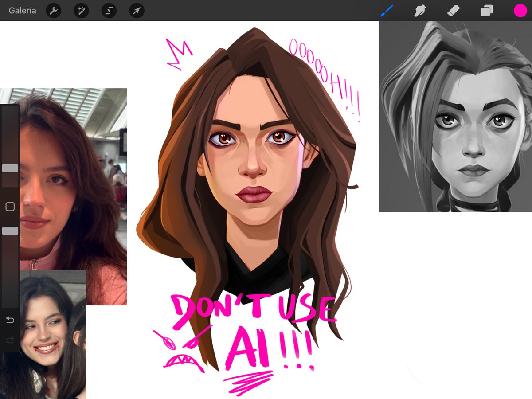Open the Actions wrench menu
Image resolution: width=532 pixels, height=399 pixels.
point(54,11)
